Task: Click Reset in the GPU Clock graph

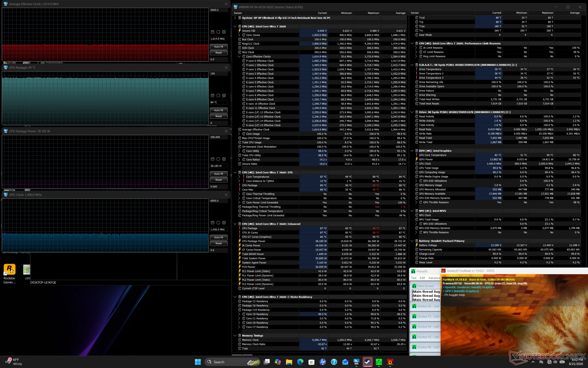Action: tap(218, 243)
